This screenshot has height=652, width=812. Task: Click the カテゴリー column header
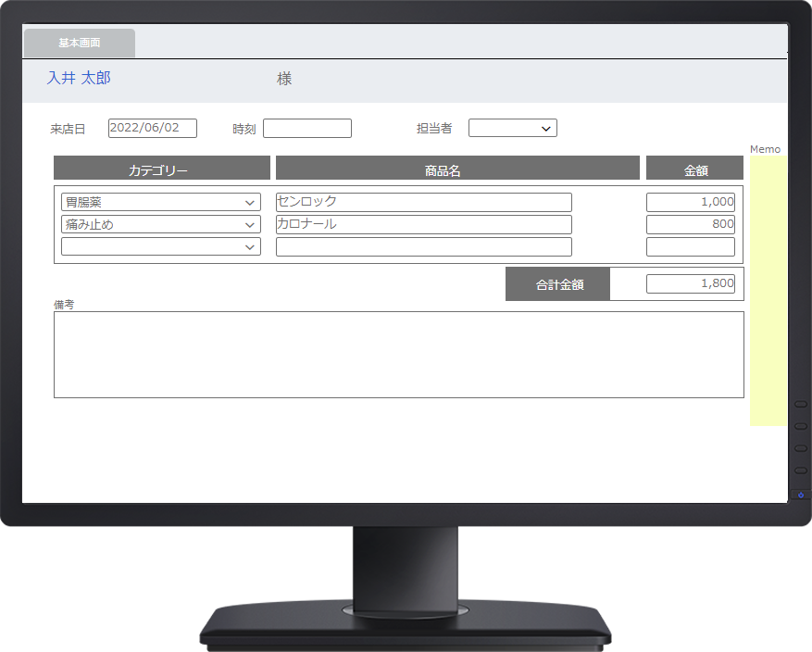pos(162,169)
